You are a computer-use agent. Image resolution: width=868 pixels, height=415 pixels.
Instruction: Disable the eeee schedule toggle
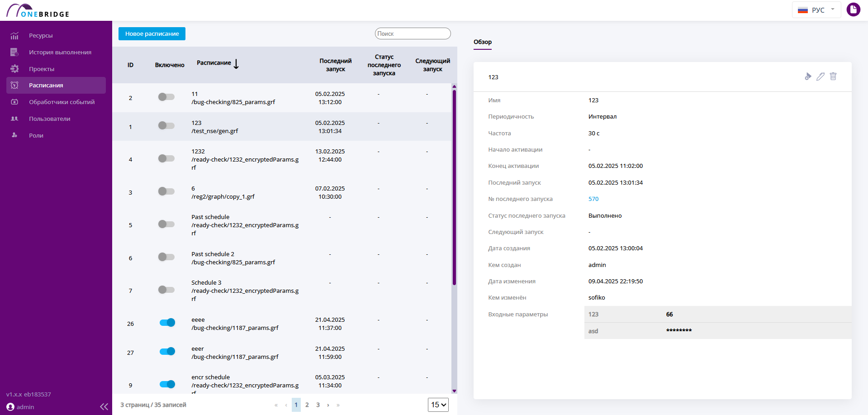pyautogui.click(x=167, y=323)
